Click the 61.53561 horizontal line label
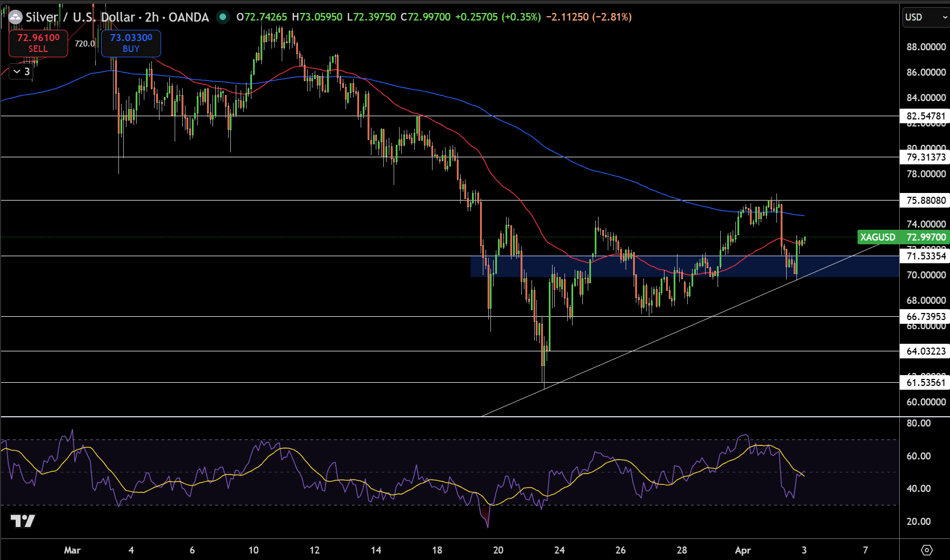 click(926, 382)
